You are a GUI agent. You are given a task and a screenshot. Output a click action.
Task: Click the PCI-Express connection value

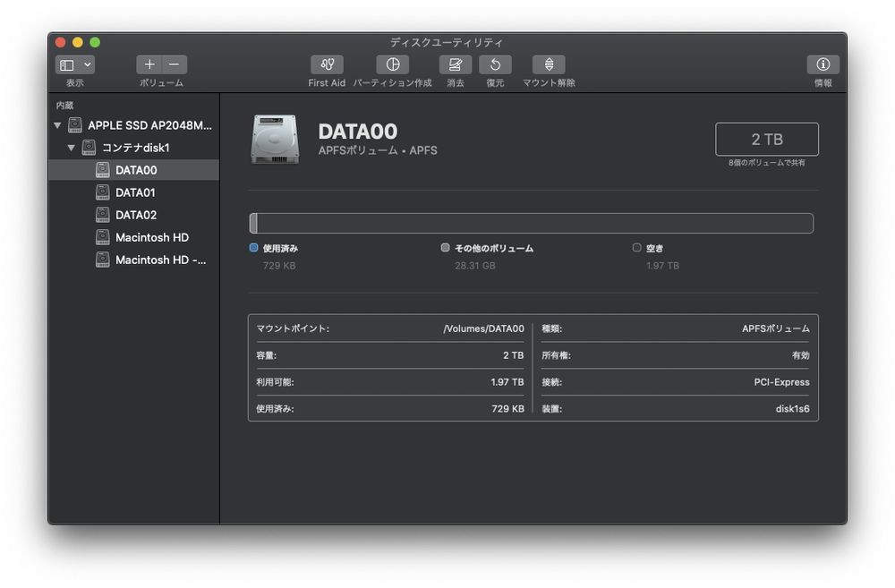(781, 382)
